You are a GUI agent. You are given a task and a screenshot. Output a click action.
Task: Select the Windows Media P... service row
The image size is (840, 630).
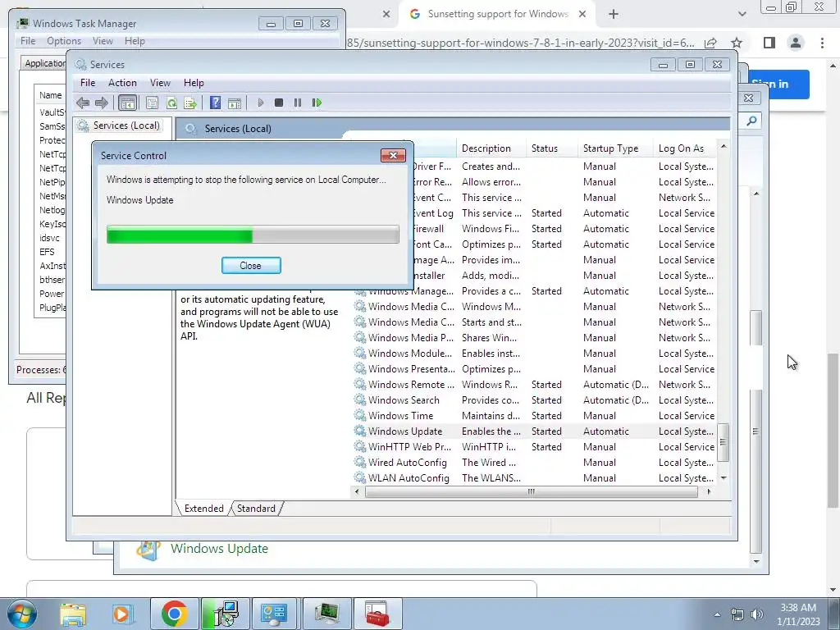tap(535, 338)
